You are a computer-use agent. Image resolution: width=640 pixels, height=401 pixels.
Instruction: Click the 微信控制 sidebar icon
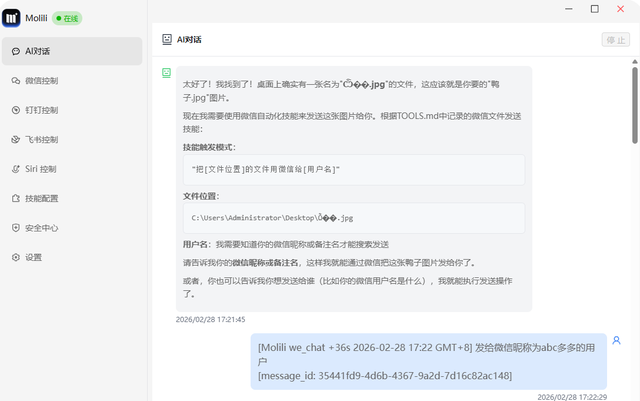pos(15,80)
